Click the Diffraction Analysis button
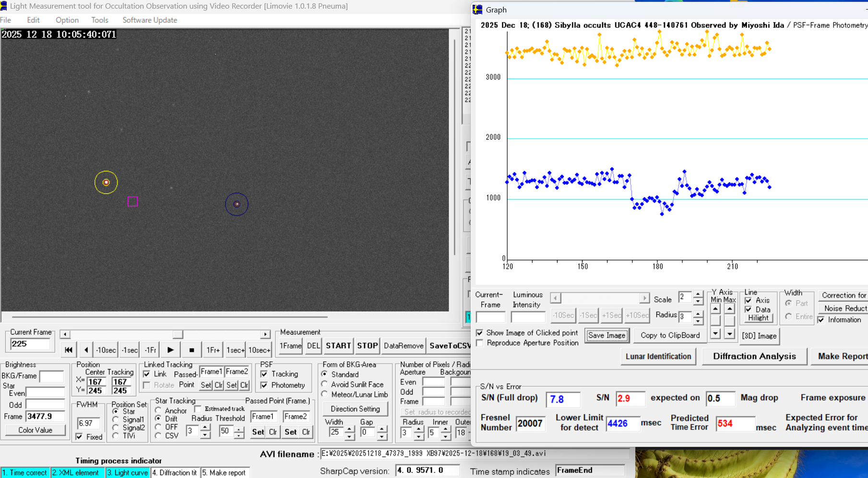This screenshot has width=868, height=478. tap(754, 356)
